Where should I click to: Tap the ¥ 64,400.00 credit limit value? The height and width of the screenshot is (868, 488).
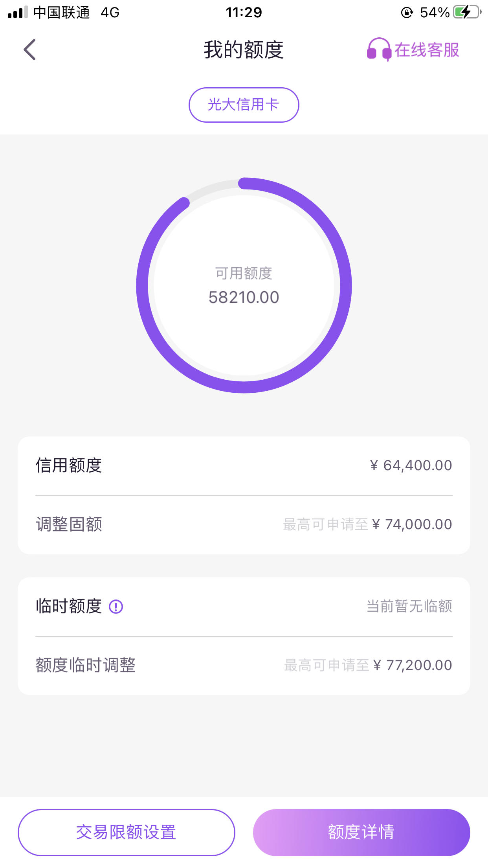pos(411,465)
